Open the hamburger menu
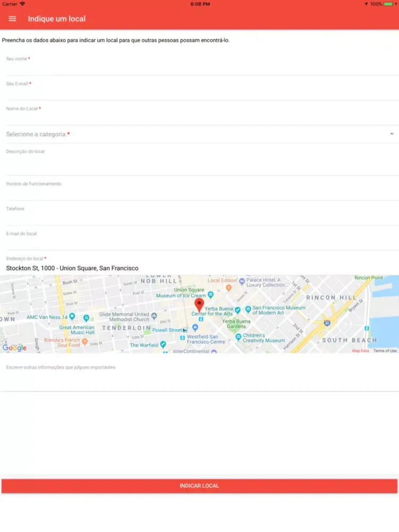This screenshot has height=532, width=399. coord(12,19)
